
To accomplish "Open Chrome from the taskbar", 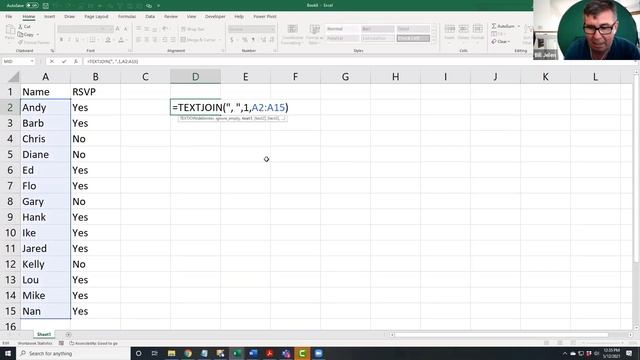I will click(188, 353).
